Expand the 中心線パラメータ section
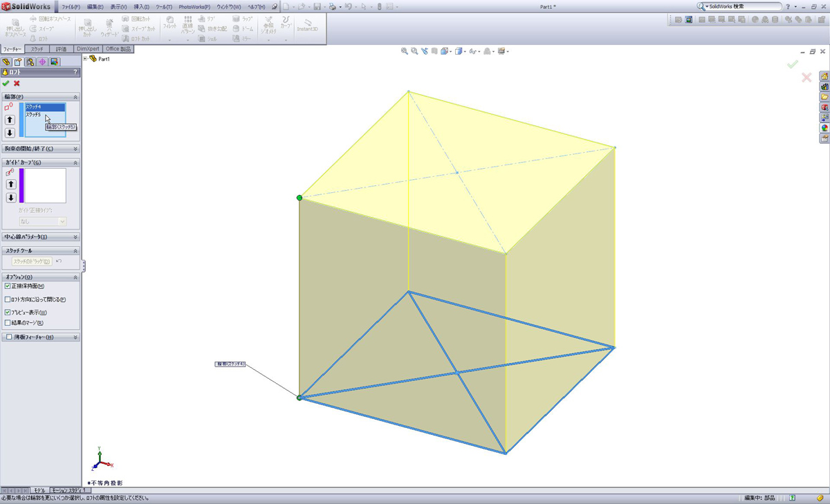The width and height of the screenshot is (830, 504). pyautogui.click(x=75, y=237)
